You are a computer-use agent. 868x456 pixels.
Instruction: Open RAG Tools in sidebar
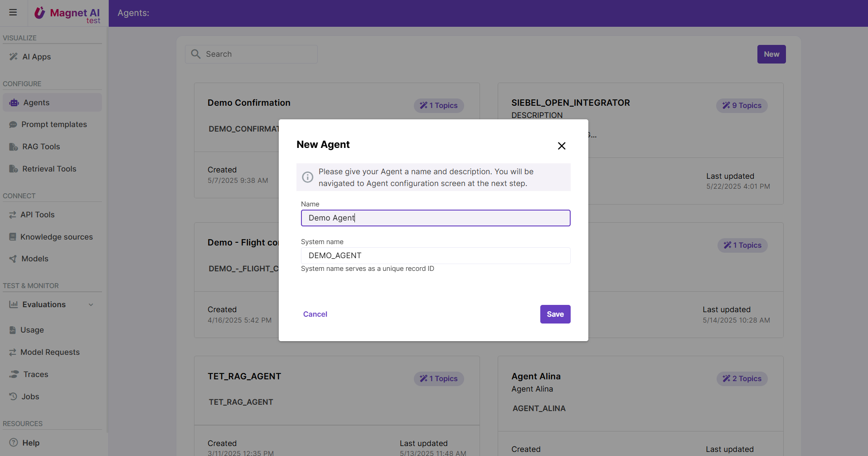pyautogui.click(x=41, y=147)
